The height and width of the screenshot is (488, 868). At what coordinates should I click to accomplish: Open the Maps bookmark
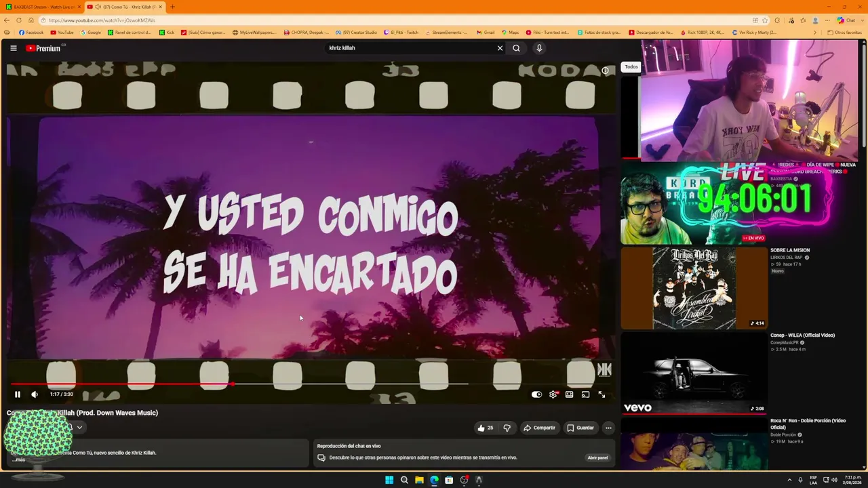coord(509,33)
